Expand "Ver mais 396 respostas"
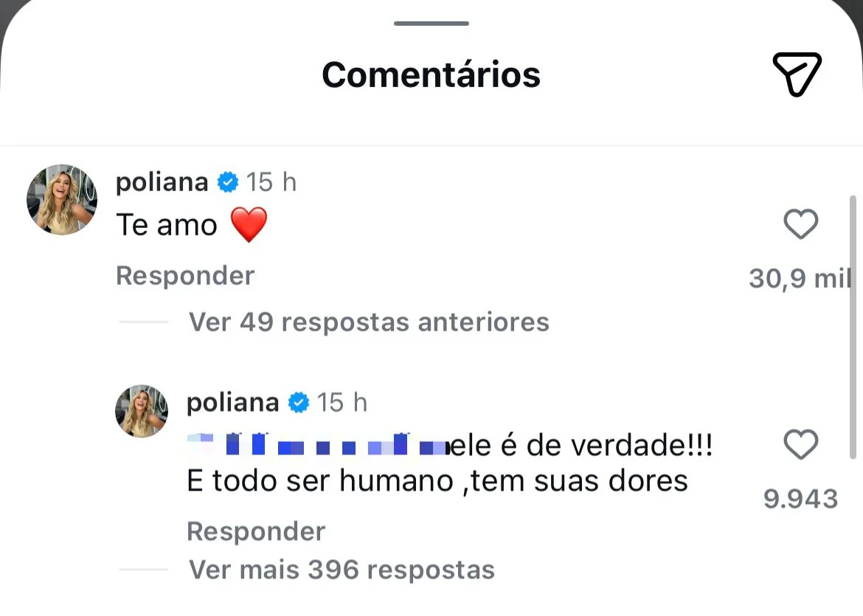The height and width of the screenshot is (616, 863). (x=342, y=570)
